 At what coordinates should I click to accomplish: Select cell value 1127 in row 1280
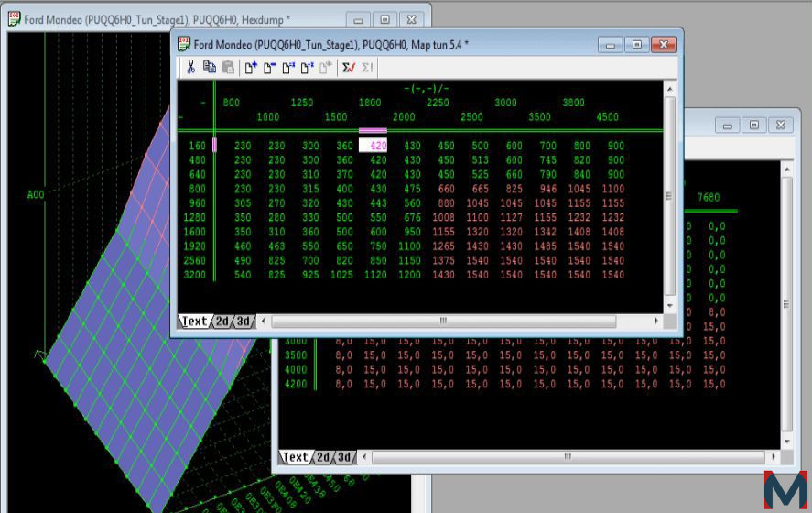click(x=511, y=218)
